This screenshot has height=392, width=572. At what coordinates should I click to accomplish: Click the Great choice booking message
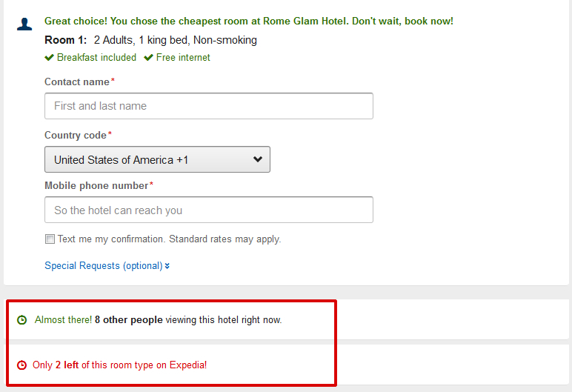click(249, 21)
